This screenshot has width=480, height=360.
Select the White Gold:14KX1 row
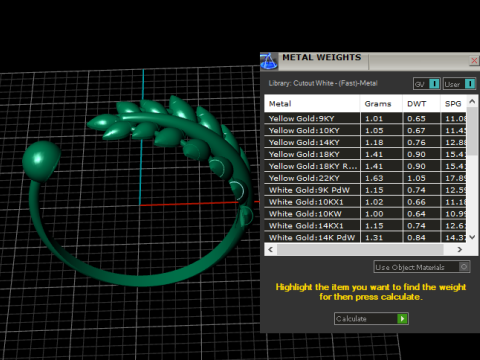365,226
